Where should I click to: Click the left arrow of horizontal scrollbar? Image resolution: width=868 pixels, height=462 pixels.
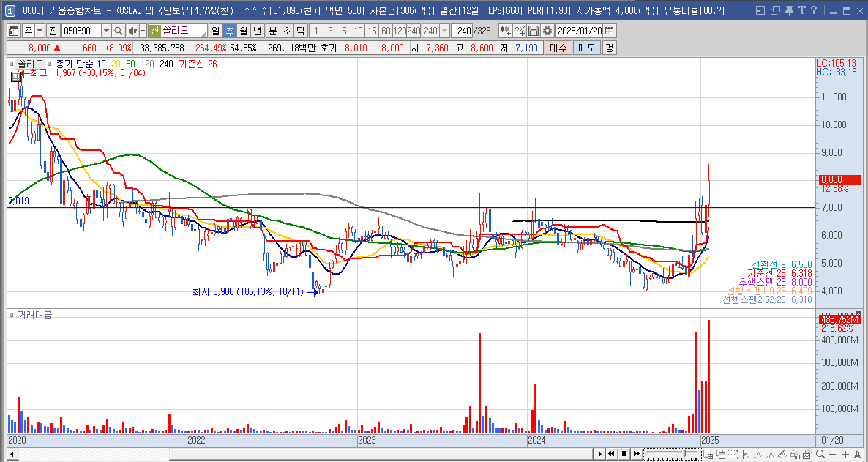(12, 454)
